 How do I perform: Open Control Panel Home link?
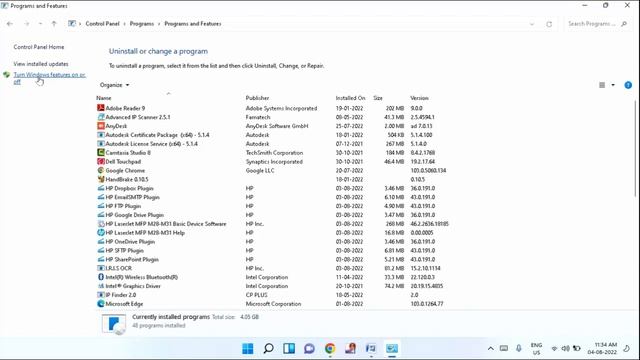tap(39, 47)
